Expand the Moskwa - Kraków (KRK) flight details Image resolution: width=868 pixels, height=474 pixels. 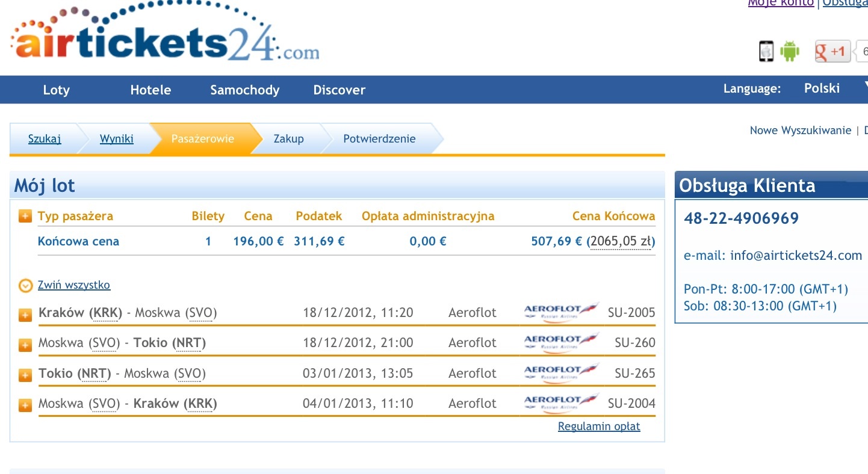25,405
